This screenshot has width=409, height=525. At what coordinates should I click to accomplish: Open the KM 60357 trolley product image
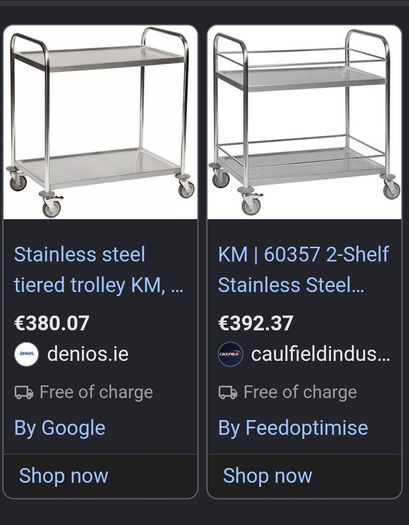click(x=304, y=122)
